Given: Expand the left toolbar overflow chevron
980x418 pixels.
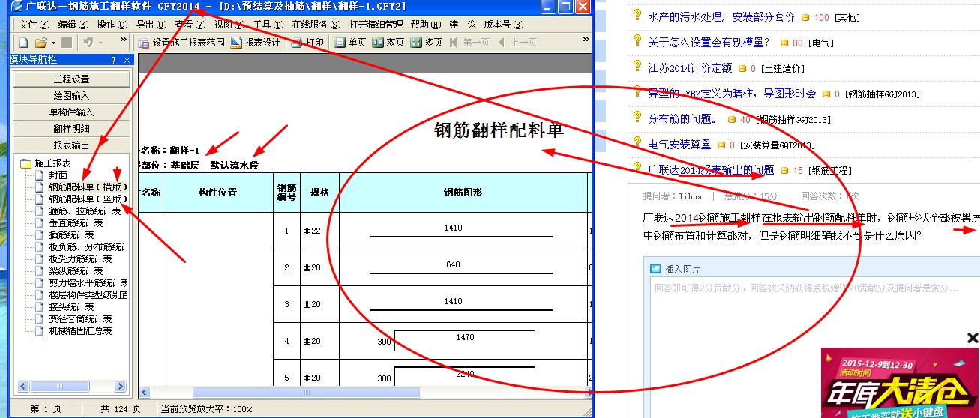Looking at the screenshot, I should pyautogui.click(x=124, y=40).
